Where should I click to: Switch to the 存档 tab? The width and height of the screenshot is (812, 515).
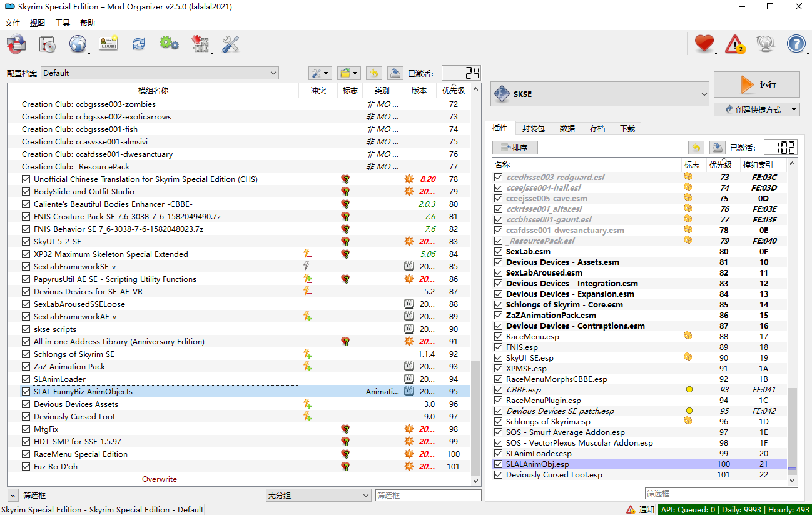(x=597, y=128)
